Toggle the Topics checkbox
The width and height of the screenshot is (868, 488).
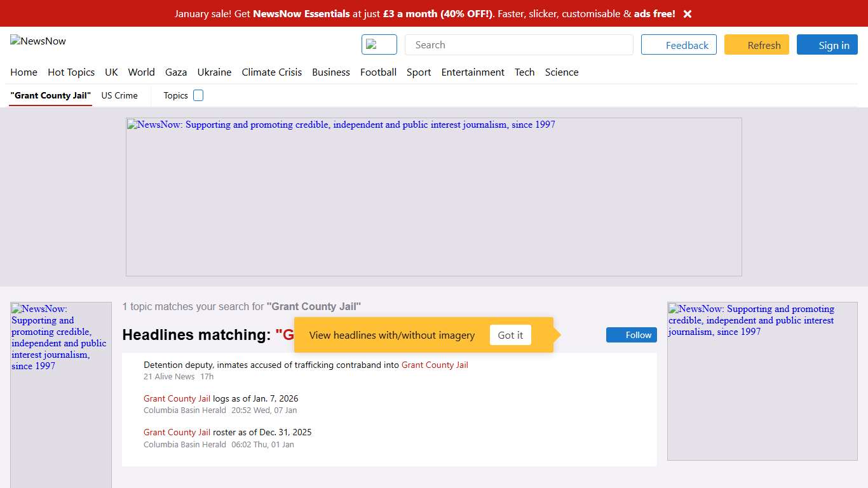(x=198, y=95)
